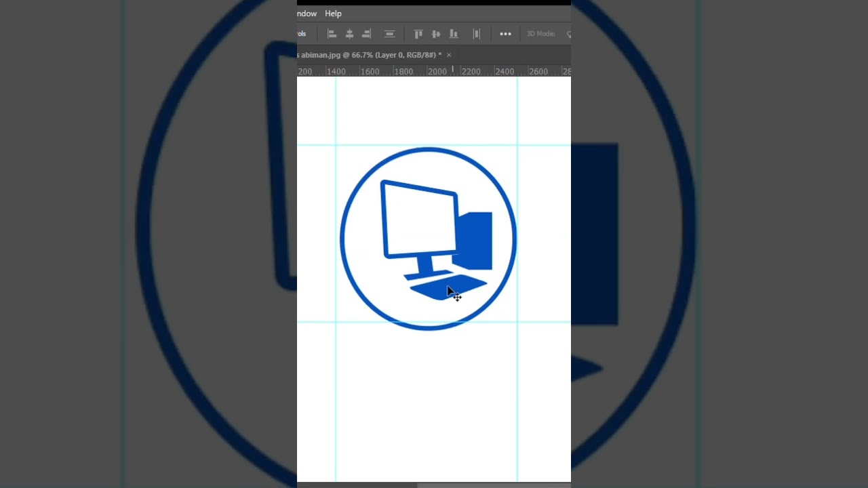Click the Align bottom edges icon
This screenshot has width=868, height=488.
[x=454, y=34]
